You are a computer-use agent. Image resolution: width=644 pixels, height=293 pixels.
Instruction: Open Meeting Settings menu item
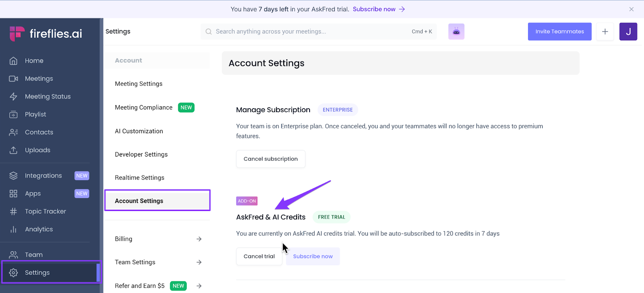pyautogui.click(x=139, y=84)
